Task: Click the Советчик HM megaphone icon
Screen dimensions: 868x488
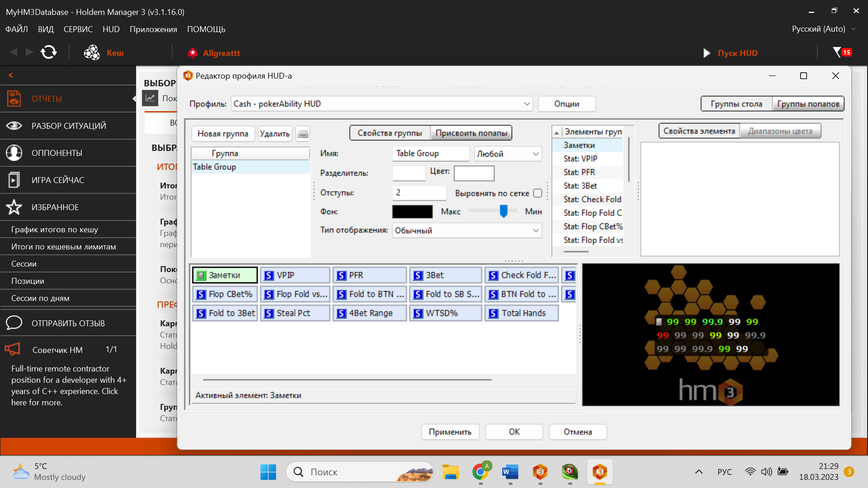Action: (13, 349)
